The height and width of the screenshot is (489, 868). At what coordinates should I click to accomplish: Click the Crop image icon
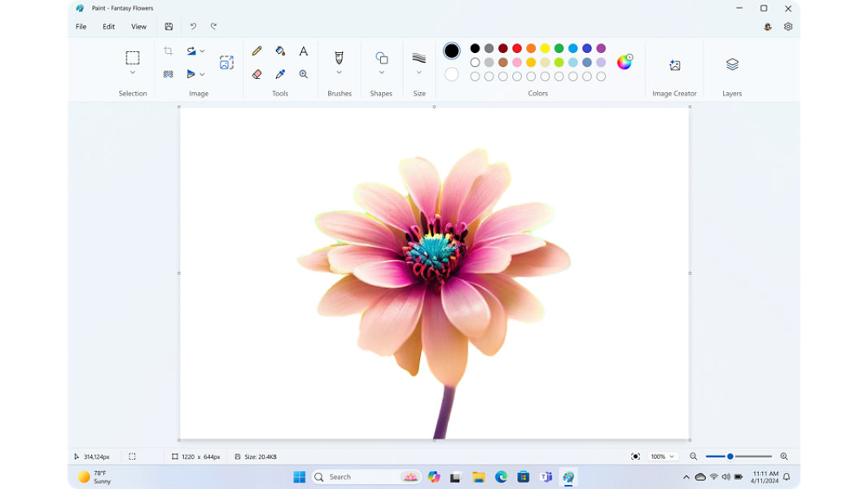pyautogui.click(x=169, y=51)
